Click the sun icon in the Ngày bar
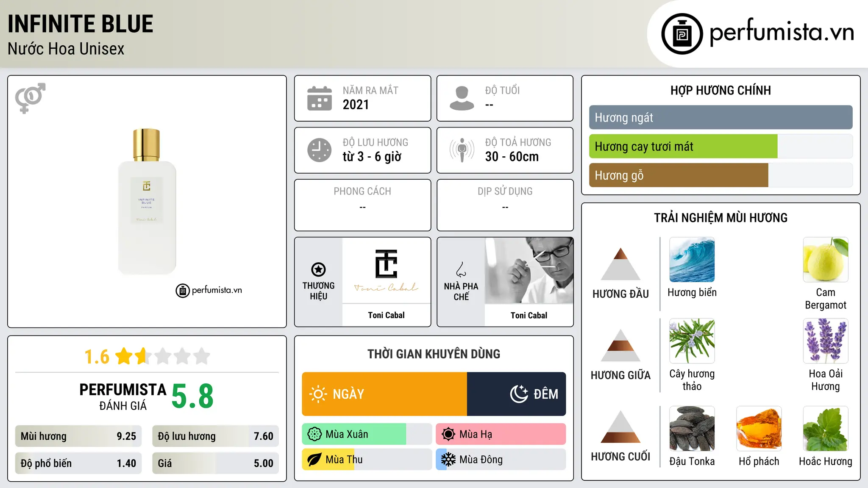The image size is (868, 488). click(318, 394)
